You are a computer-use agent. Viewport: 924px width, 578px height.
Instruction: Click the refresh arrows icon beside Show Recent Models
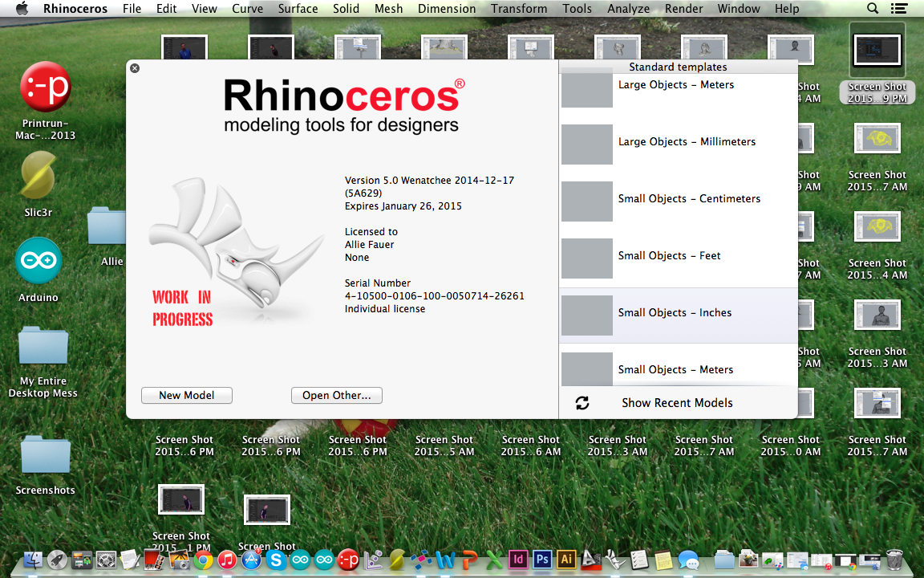[x=582, y=403]
